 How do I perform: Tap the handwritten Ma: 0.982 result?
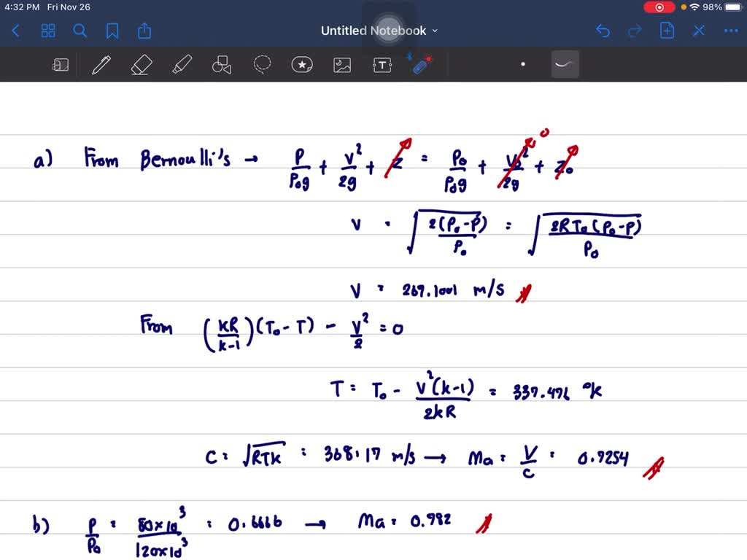tap(404, 521)
